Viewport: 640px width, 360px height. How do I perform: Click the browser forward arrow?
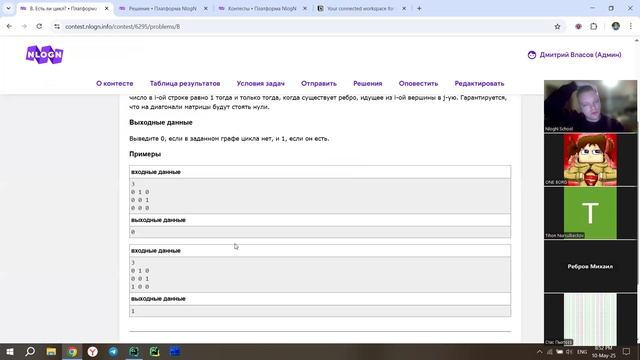point(24,26)
